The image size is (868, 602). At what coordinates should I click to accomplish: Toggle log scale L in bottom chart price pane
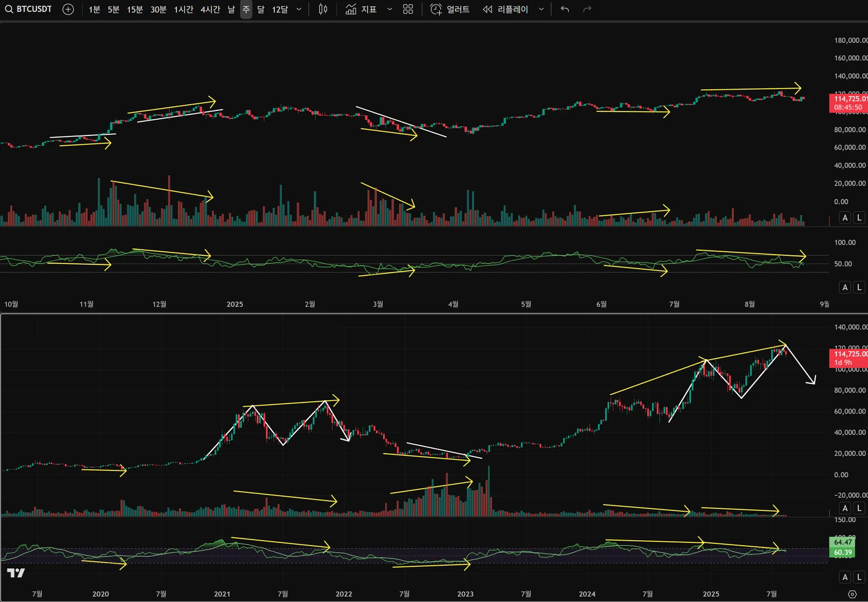(x=859, y=508)
